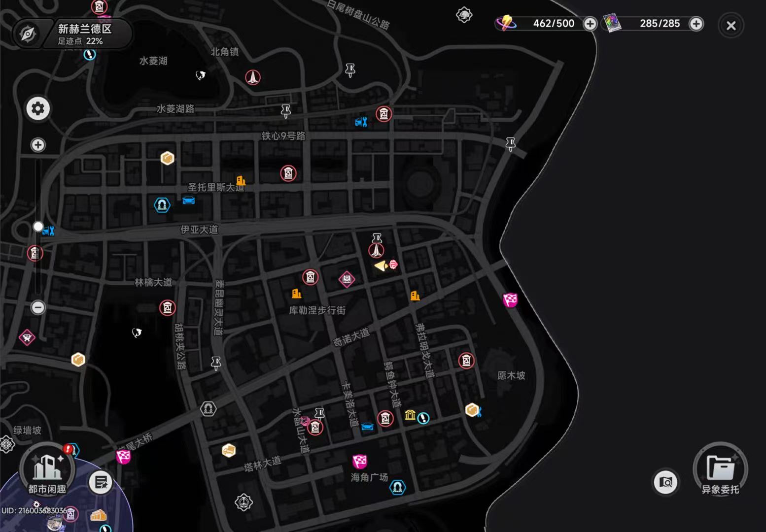The height and width of the screenshot is (532, 766).
Task: Select the red shop marker beside 愿木坡
Action: point(466,361)
